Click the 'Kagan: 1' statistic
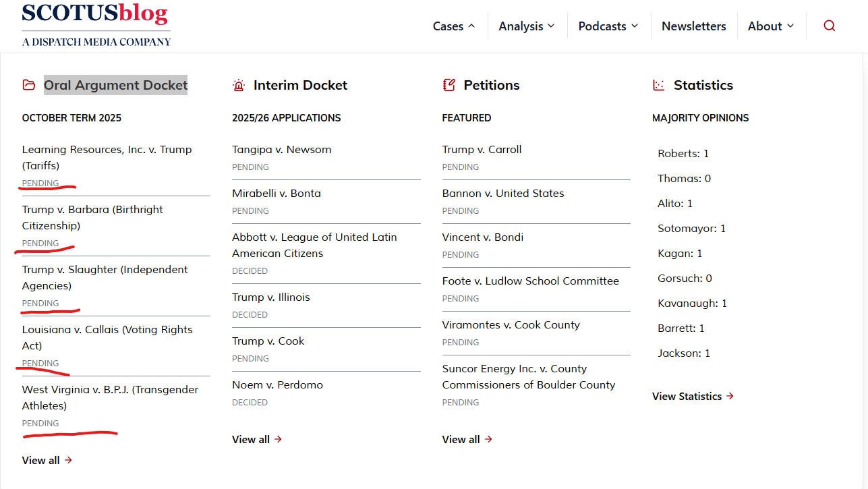 (680, 253)
